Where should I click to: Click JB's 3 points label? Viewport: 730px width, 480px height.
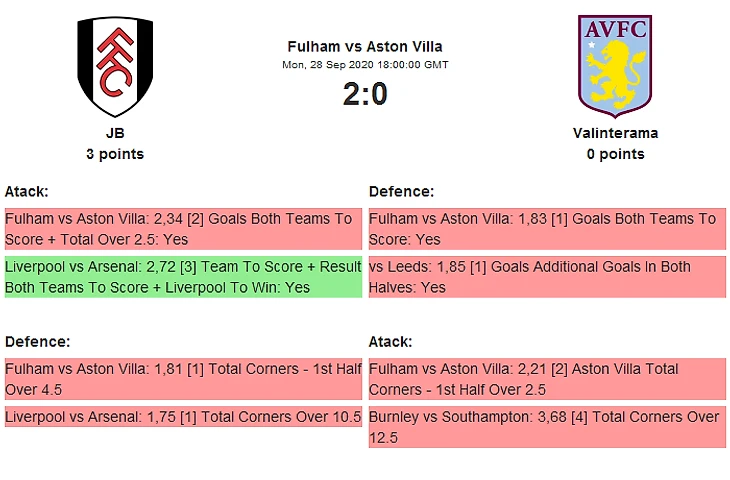[x=115, y=154]
